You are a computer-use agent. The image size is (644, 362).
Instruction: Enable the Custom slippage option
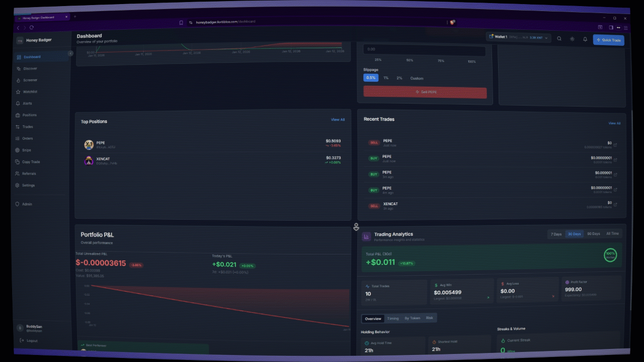click(x=417, y=78)
